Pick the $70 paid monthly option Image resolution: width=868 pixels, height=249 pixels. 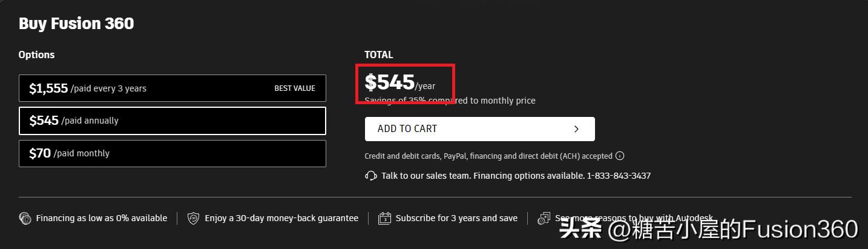point(172,153)
